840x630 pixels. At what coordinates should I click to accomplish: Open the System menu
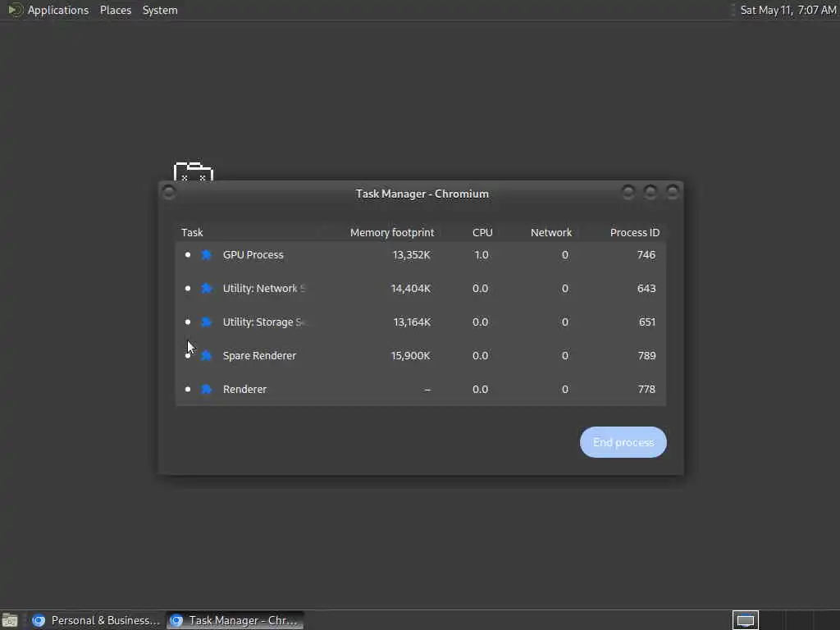(160, 10)
